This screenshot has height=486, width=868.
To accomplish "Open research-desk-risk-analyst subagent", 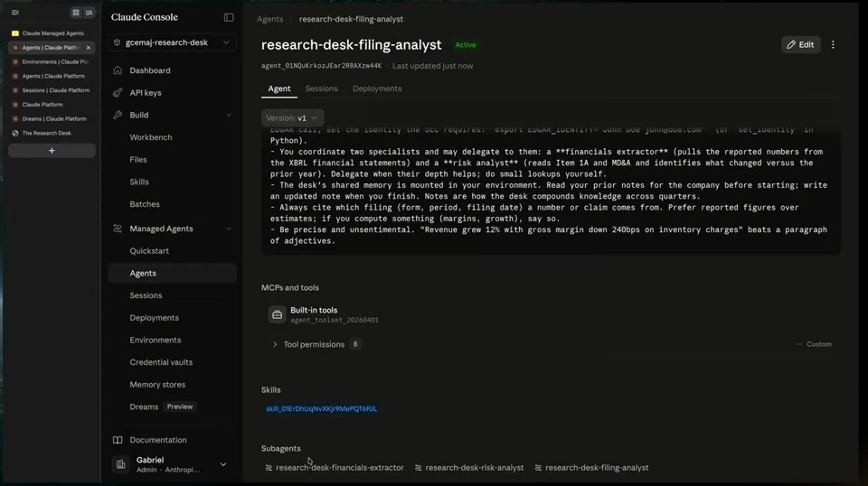I will coord(469,468).
